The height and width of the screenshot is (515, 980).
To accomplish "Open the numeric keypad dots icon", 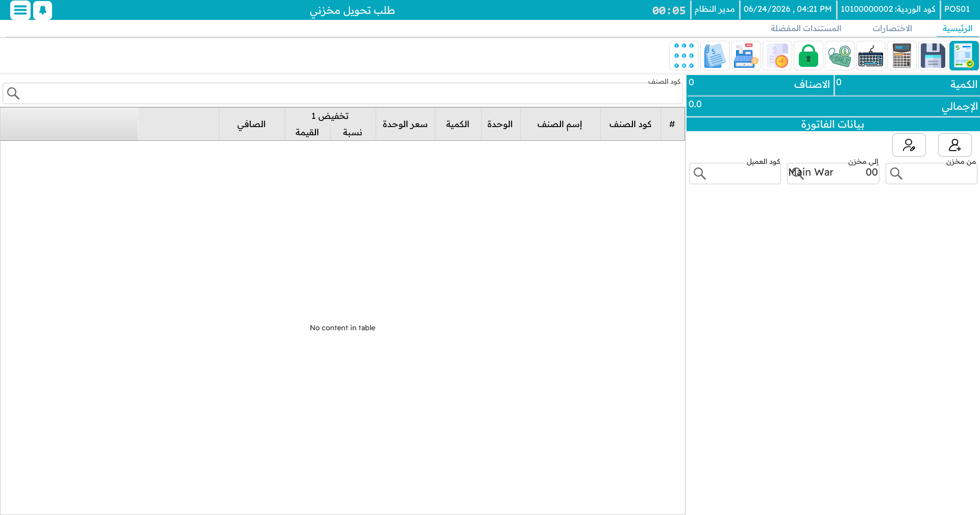I will 683,56.
